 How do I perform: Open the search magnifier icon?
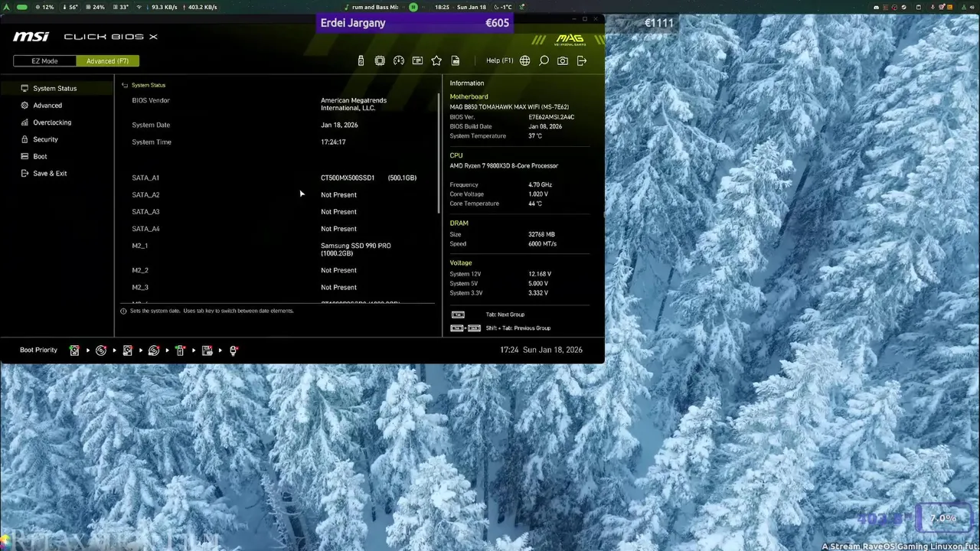(544, 60)
